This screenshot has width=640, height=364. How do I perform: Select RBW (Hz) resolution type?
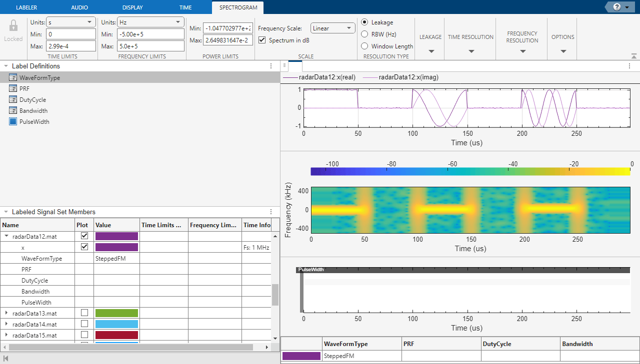click(x=364, y=34)
